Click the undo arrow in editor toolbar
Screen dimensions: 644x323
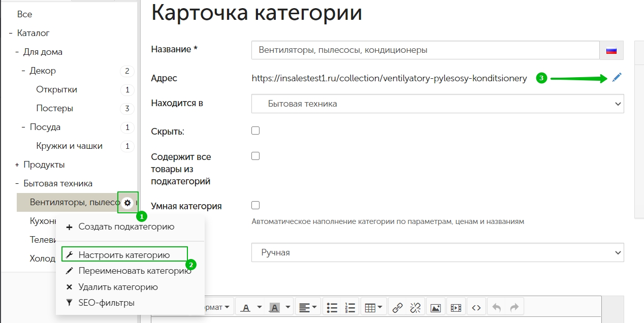point(496,307)
